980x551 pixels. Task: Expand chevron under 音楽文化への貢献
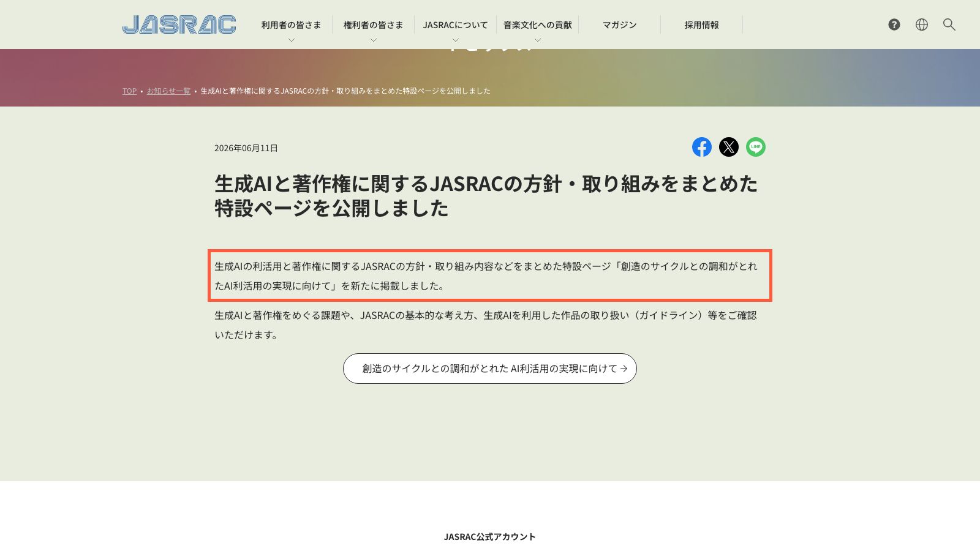538,40
